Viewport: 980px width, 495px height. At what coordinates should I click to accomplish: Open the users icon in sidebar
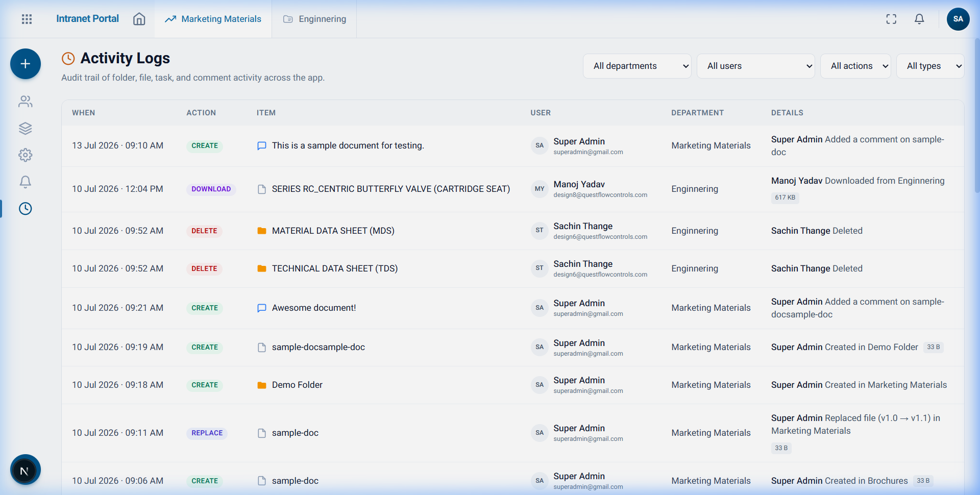[x=26, y=102]
